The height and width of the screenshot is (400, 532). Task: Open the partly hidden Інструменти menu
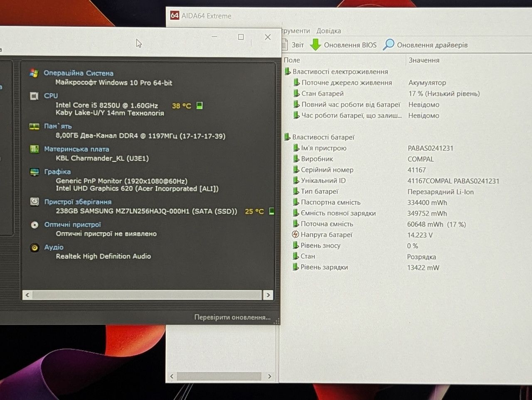coord(296,31)
